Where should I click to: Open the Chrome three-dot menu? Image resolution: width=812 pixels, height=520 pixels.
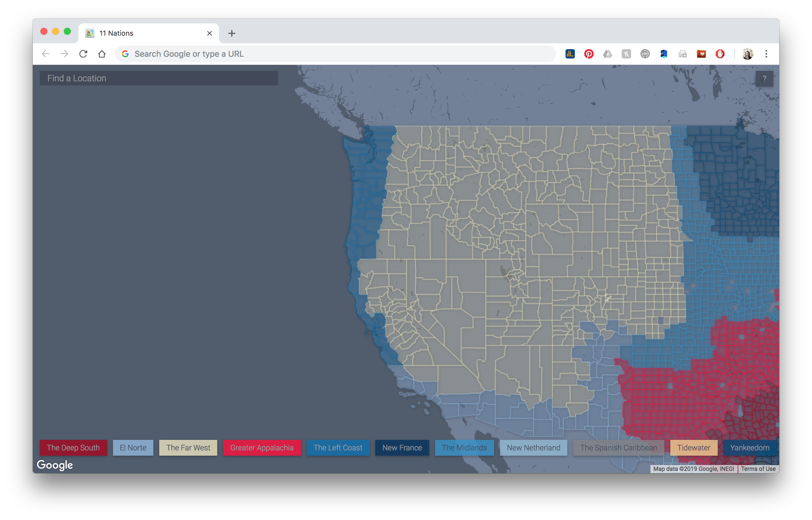point(766,54)
